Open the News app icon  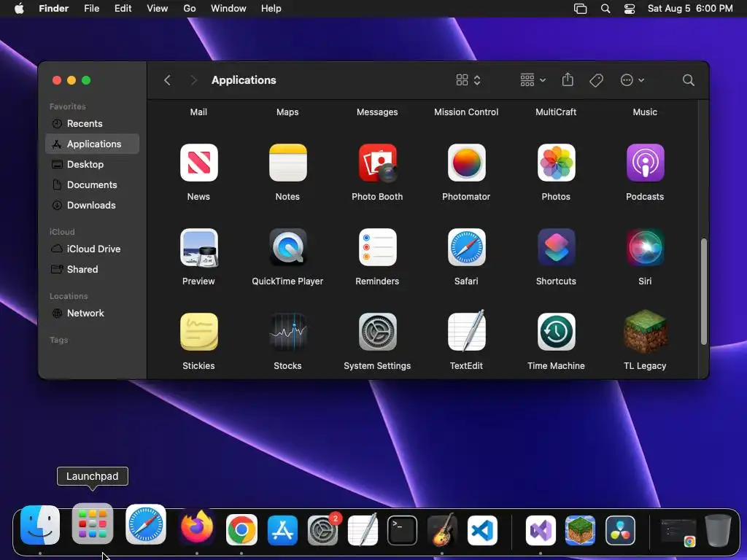point(198,163)
